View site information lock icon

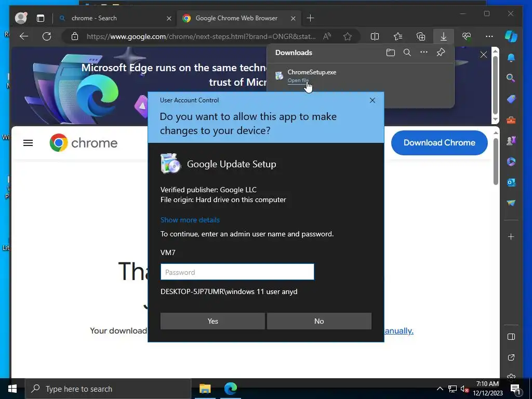[75, 36]
